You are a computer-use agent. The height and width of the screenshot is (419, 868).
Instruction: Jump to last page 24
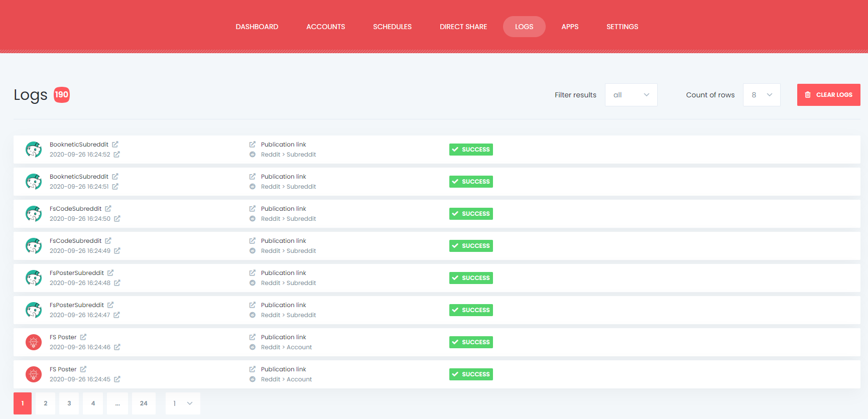pyautogui.click(x=144, y=403)
